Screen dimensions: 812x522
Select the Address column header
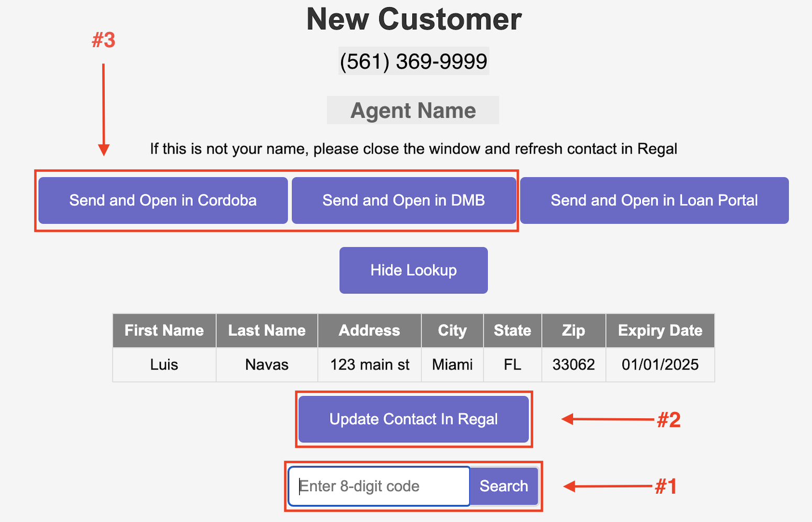(x=369, y=331)
